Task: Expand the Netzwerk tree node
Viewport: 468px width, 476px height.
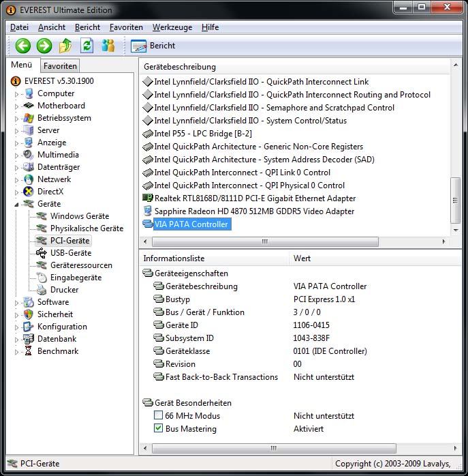Action: (16, 180)
